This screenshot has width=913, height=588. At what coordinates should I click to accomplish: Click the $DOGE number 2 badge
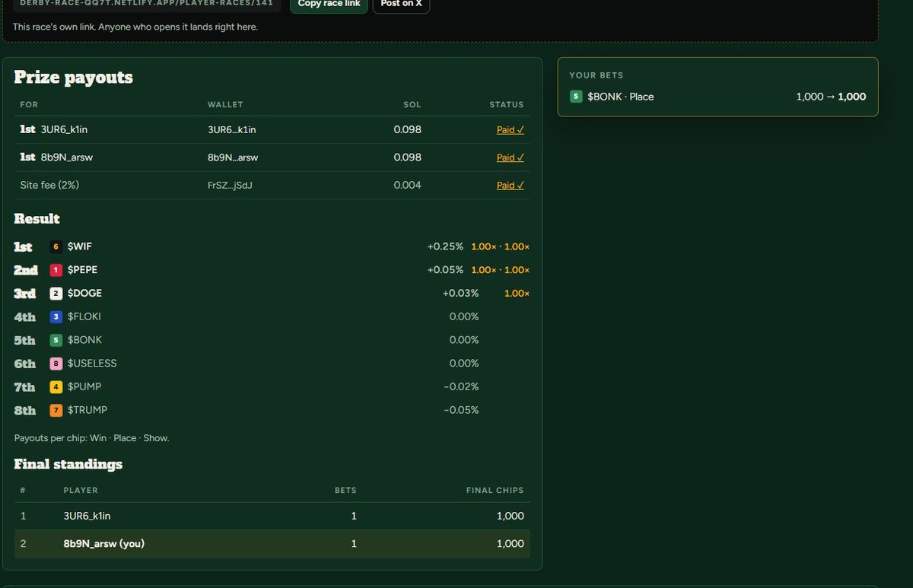(56, 293)
